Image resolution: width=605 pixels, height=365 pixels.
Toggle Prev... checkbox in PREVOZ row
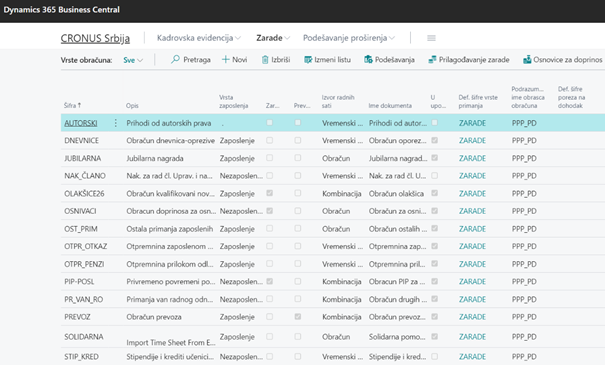[297, 316]
